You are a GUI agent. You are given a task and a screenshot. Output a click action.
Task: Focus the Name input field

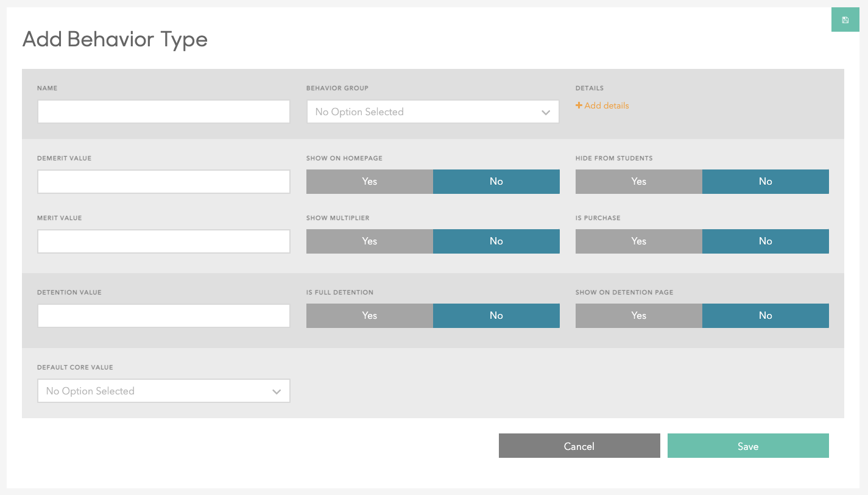click(x=163, y=112)
